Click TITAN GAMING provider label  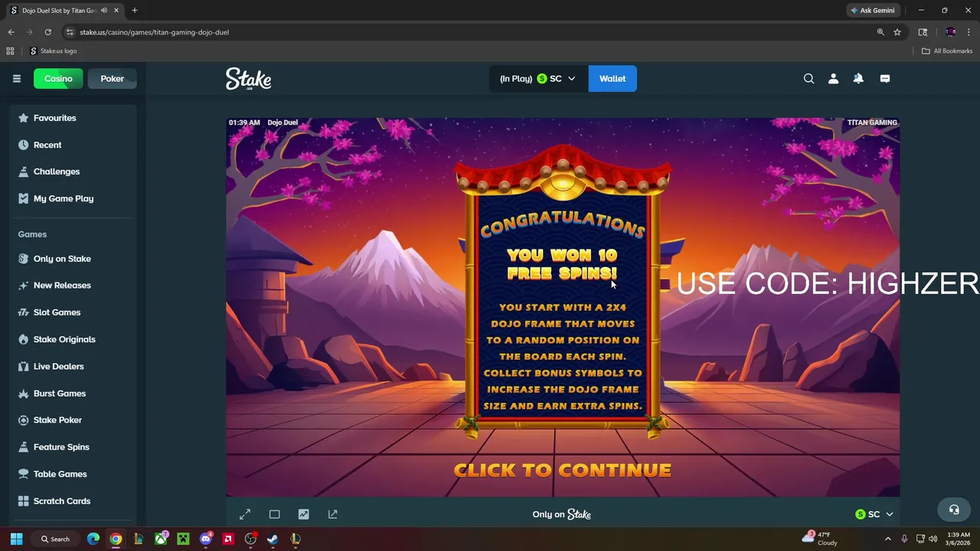coord(872,122)
